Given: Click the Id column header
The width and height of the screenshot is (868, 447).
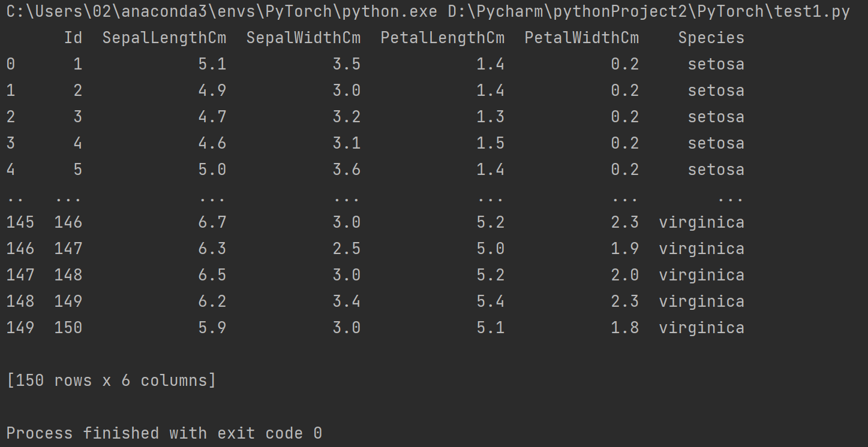Looking at the screenshot, I should tap(73, 38).
